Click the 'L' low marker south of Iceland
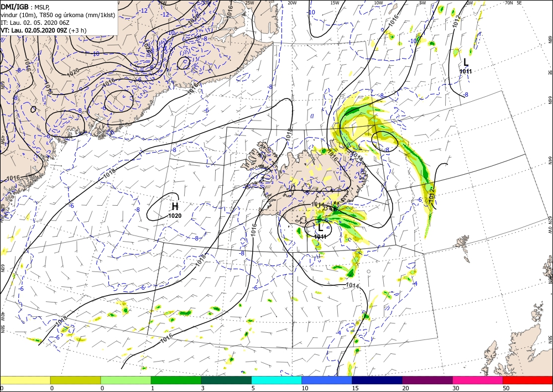Image resolution: width=553 pixels, height=392 pixels. point(321,227)
